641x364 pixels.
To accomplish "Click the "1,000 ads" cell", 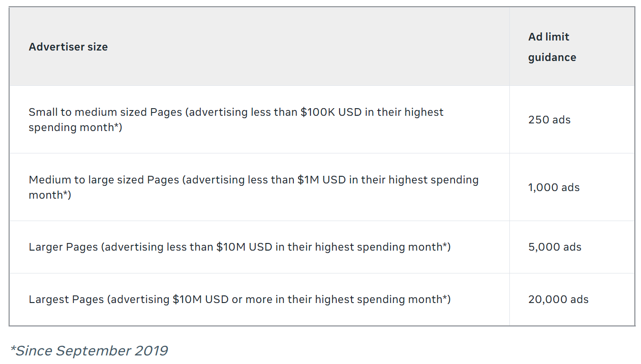I will 554,187.
